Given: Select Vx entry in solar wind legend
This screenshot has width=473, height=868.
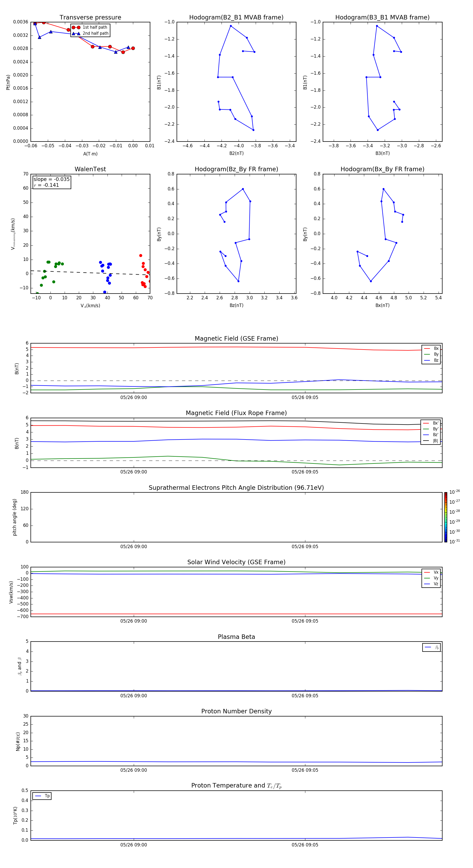Looking at the screenshot, I should click(x=431, y=572).
